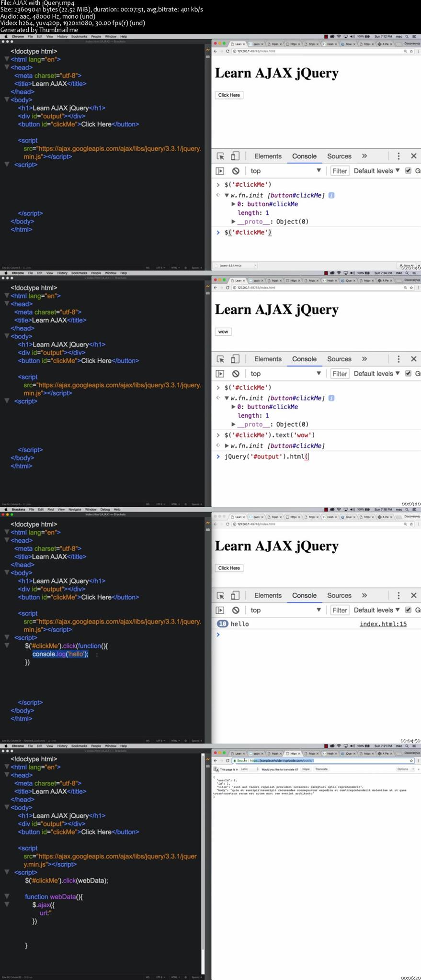This screenshot has width=421, height=980.
Task: Open jquery-3.3.1.min.js download chip arrow
Action: tap(256, 266)
